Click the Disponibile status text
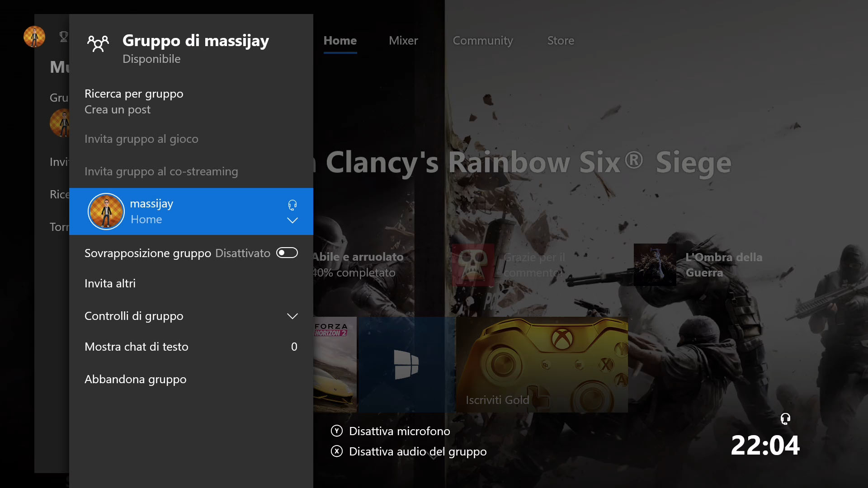Image resolution: width=868 pixels, height=488 pixels. 151,59
